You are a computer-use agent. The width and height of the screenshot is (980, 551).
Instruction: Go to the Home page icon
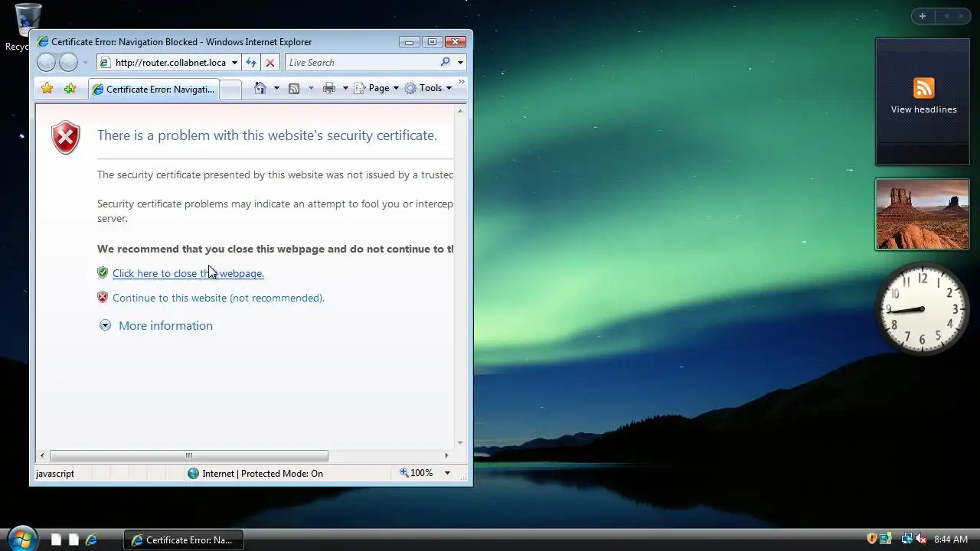coord(260,88)
